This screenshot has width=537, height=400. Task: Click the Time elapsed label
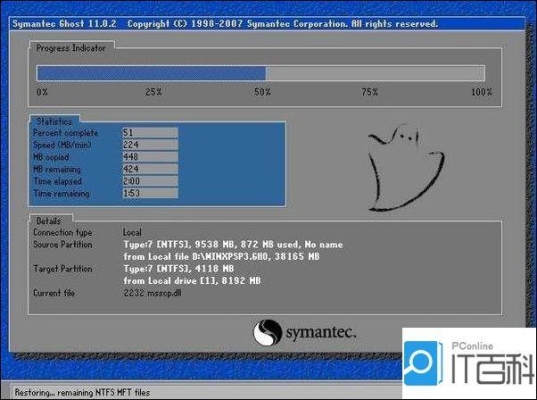[x=58, y=181]
